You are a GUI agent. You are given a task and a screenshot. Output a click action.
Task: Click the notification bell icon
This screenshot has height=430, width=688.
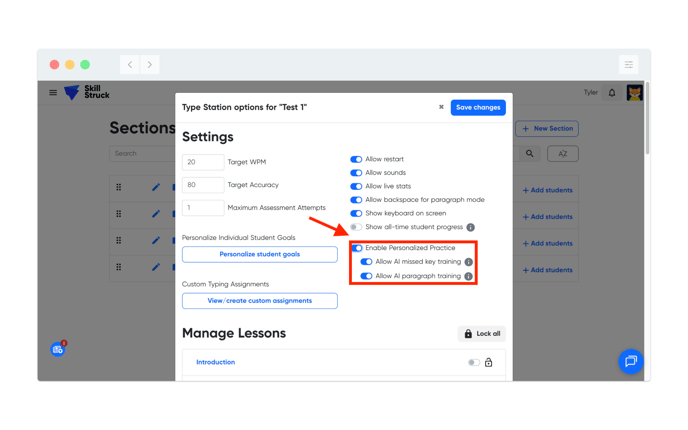point(612,93)
